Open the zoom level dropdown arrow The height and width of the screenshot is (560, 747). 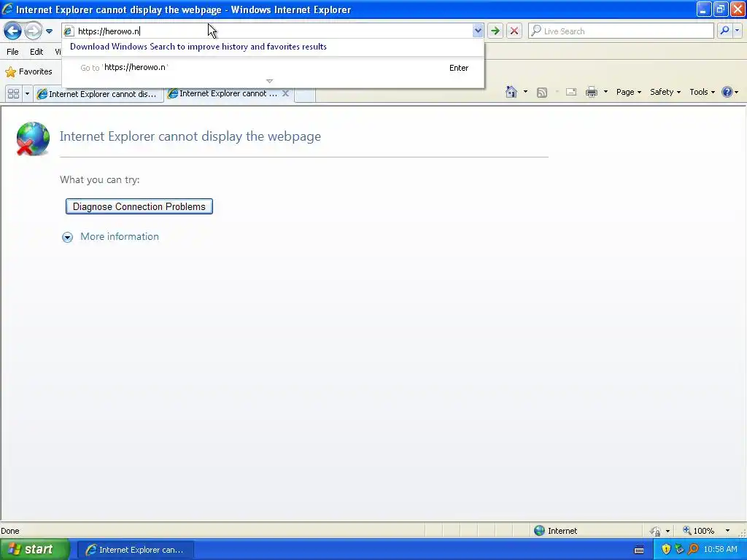pos(727,531)
